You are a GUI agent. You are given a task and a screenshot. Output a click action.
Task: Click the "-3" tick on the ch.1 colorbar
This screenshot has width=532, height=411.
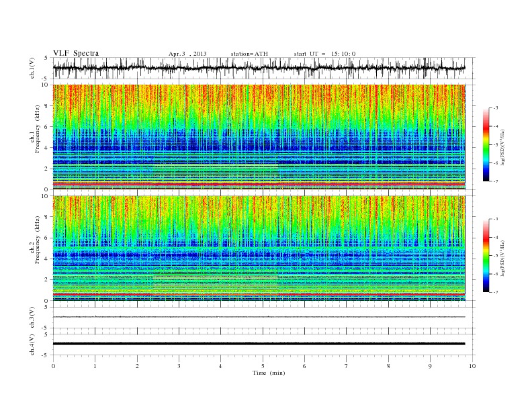[x=495, y=108]
